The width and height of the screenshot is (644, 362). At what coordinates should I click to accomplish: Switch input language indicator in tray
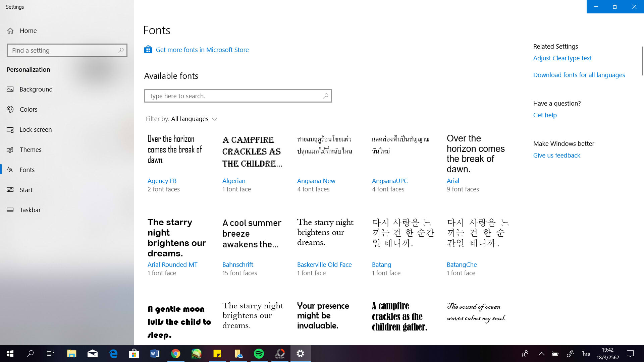(586, 354)
